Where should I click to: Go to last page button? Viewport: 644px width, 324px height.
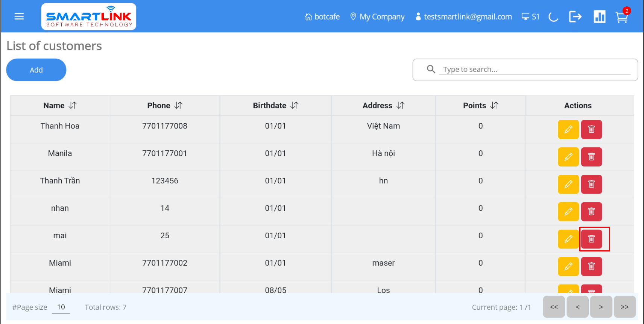624,307
